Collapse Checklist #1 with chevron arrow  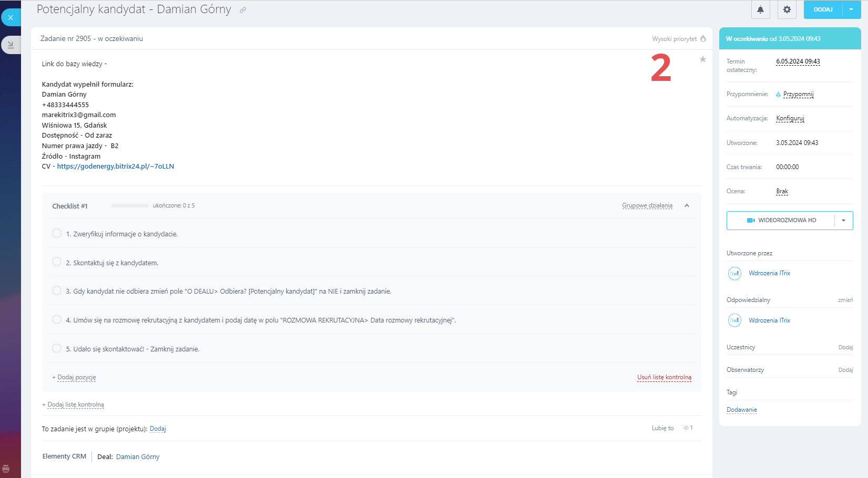coord(687,206)
